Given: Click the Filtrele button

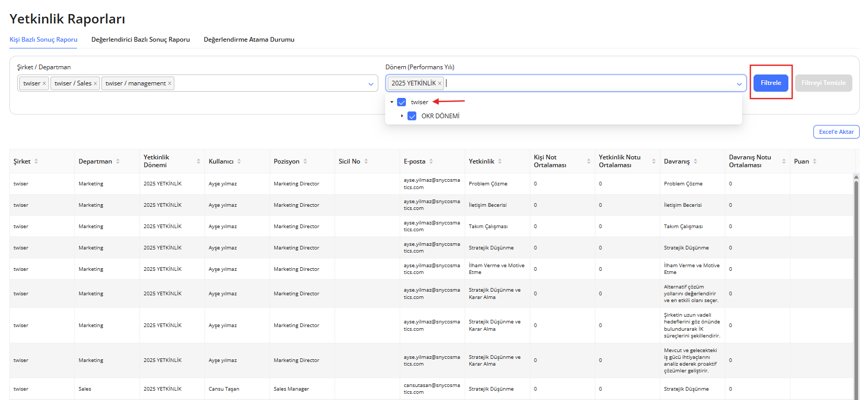Looking at the screenshot, I should point(771,83).
